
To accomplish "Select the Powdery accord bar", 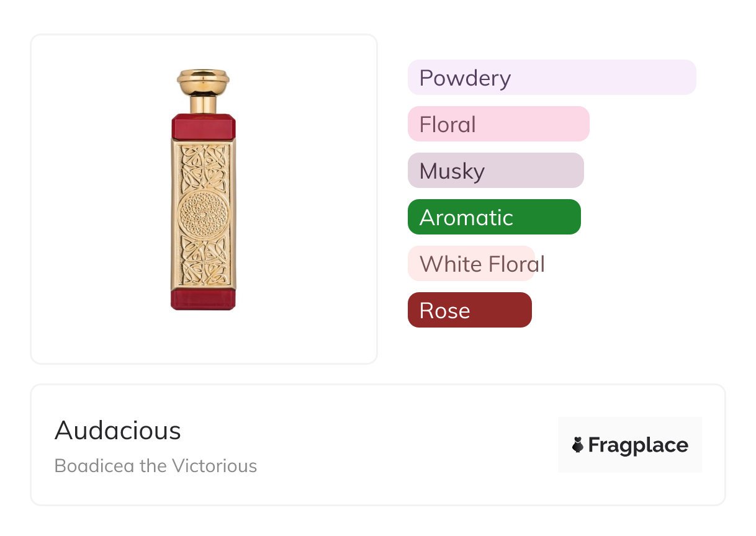I will [x=552, y=78].
